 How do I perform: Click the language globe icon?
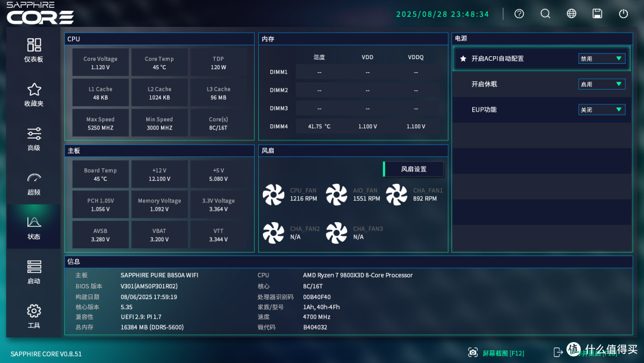click(571, 14)
